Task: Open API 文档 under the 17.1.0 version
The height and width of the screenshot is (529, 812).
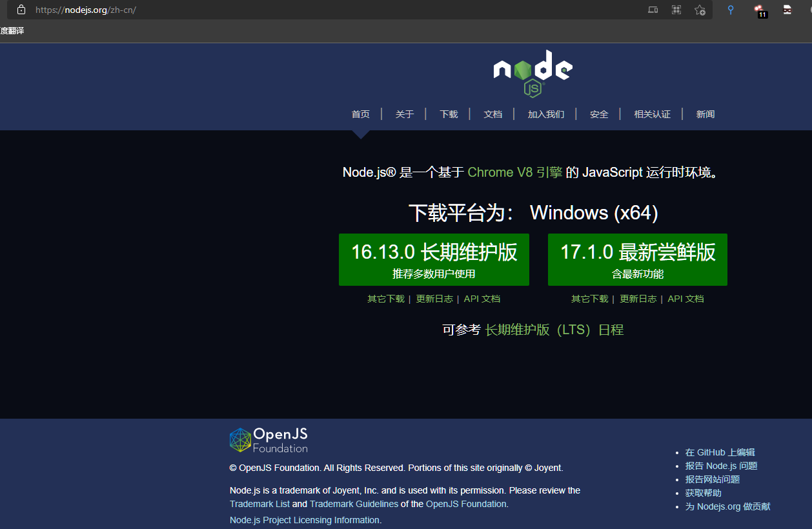Action: (x=685, y=299)
